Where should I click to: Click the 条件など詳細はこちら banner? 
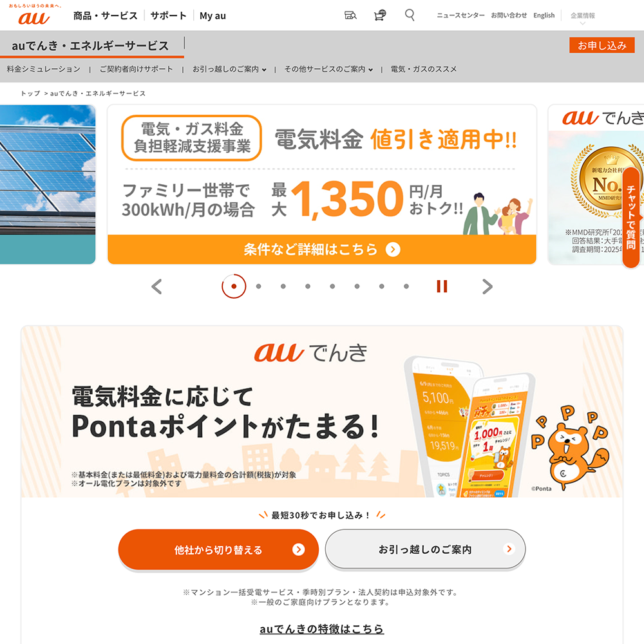coord(322,249)
